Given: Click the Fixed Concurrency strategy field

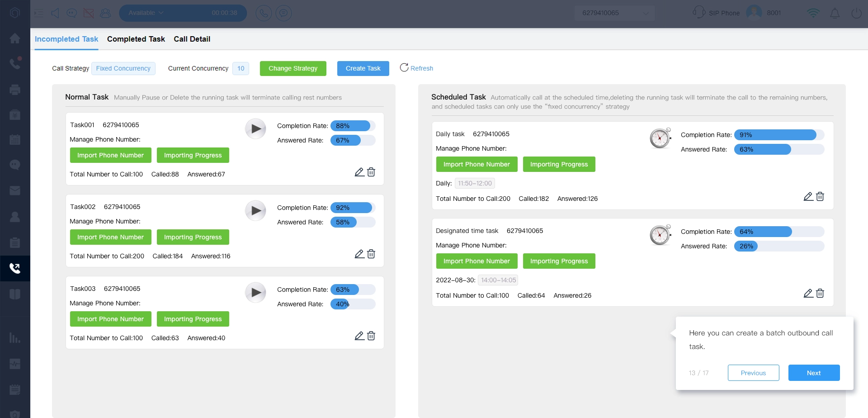Looking at the screenshot, I should (x=123, y=68).
